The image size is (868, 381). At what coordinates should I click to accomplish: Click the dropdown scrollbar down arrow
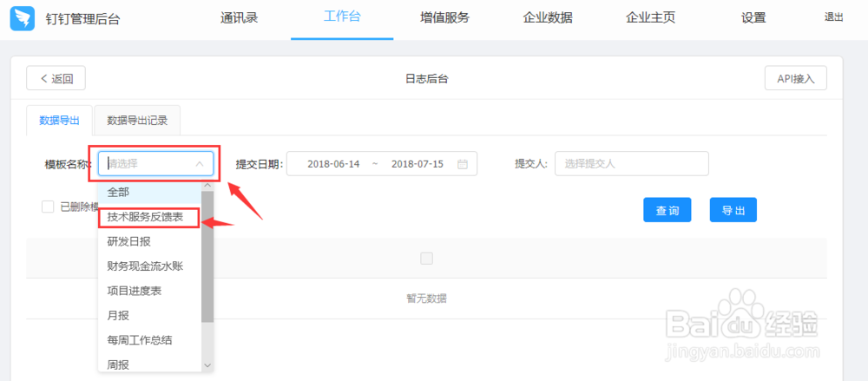[x=207, y=365]
